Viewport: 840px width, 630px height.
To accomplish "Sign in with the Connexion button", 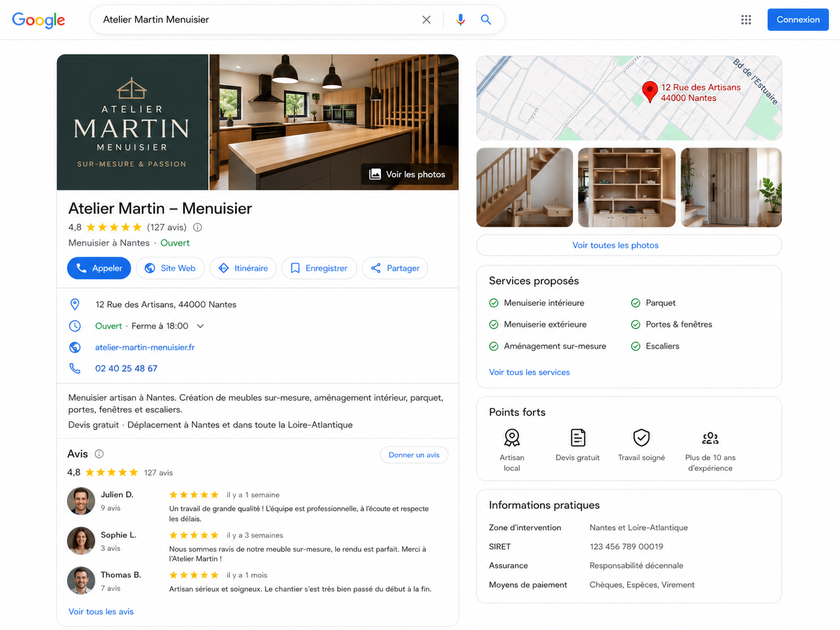I will tap(798, 20).
